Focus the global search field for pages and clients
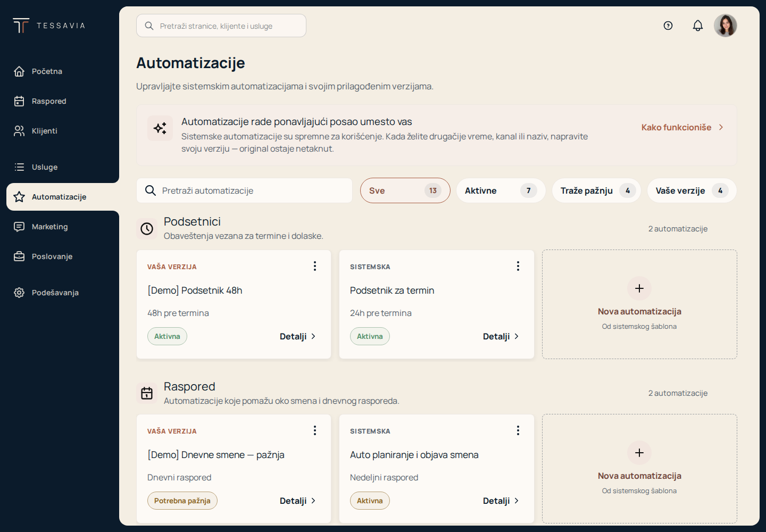Viewport: 766px width, 532px height. (221, 26)
